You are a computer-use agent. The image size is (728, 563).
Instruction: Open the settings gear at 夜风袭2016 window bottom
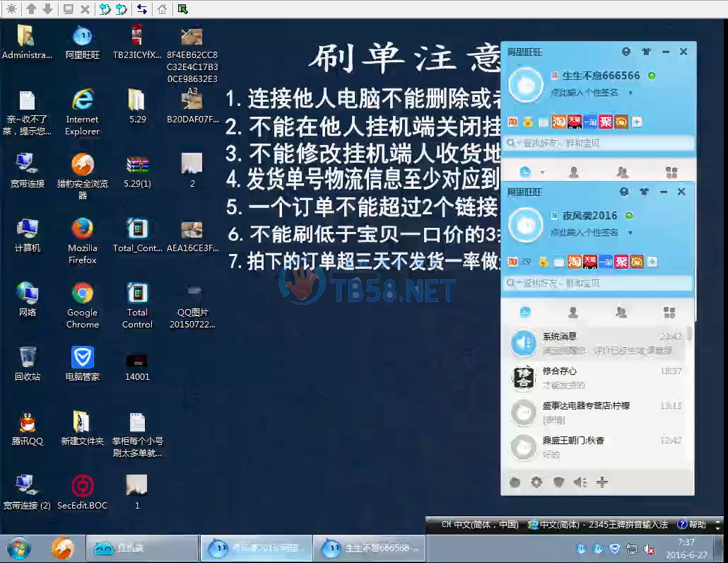point(536,482)
